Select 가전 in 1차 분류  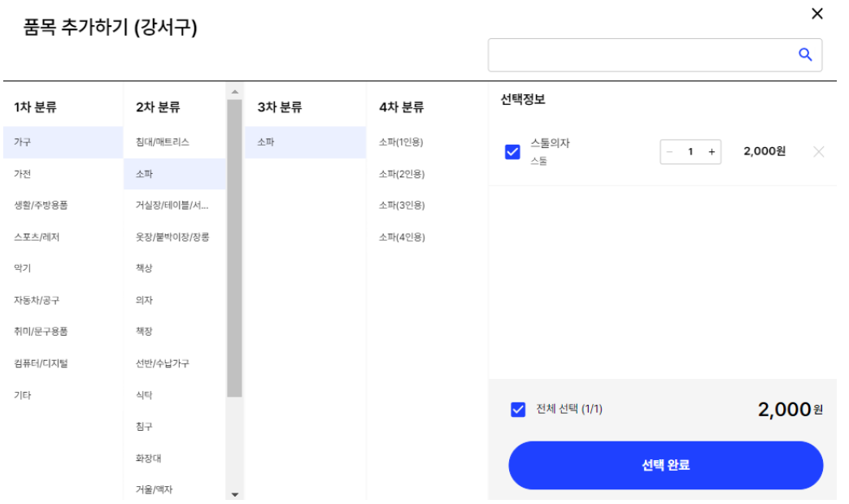(63, 174)
